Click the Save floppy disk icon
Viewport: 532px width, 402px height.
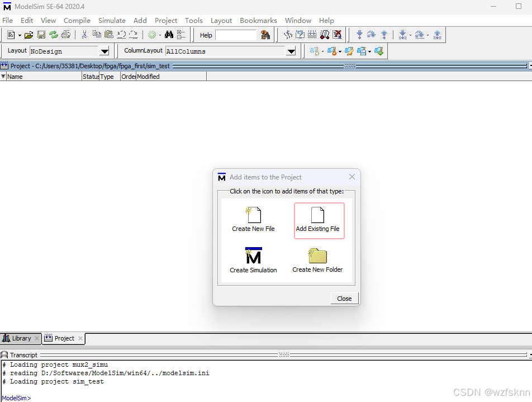click(x=41, y=35)
